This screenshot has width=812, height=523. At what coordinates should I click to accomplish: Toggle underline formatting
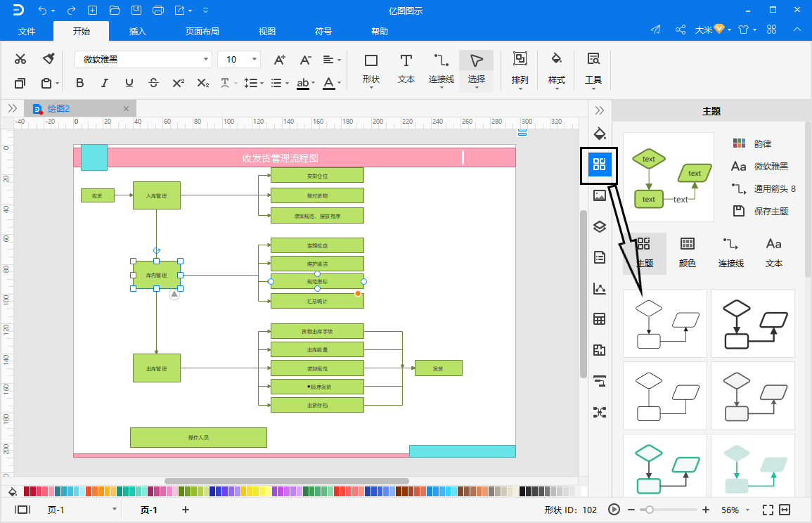(129, 83)
